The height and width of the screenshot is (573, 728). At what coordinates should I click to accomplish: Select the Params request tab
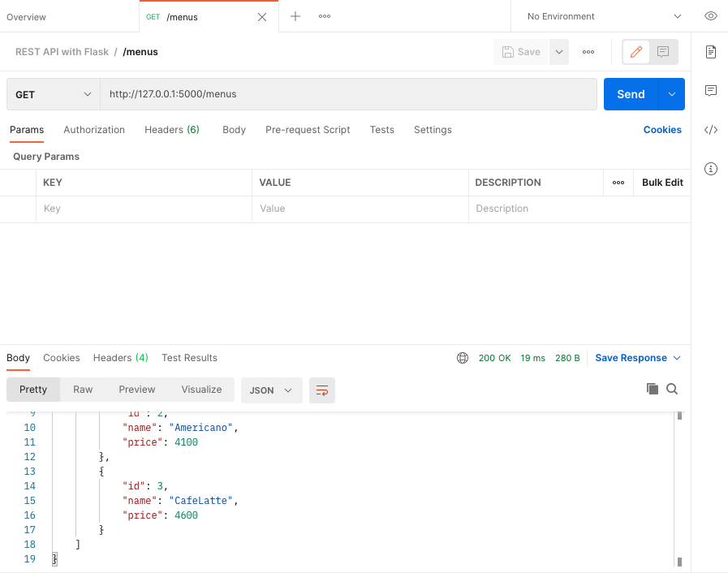[27, 130]
